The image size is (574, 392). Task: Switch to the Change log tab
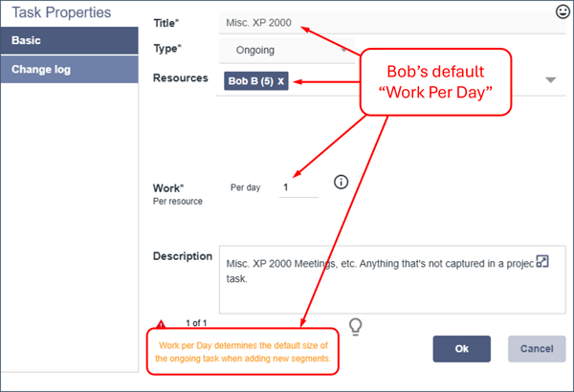click(70, 69)
